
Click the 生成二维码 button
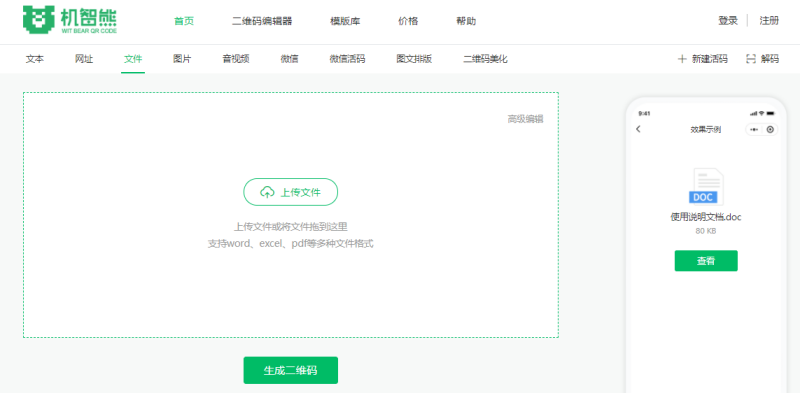[x=290, y=370]
